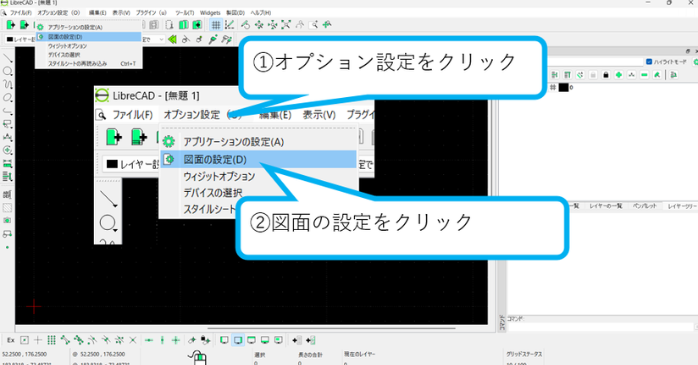
Task: Click the Zoom In icon
Action: (x=259, y=25)
